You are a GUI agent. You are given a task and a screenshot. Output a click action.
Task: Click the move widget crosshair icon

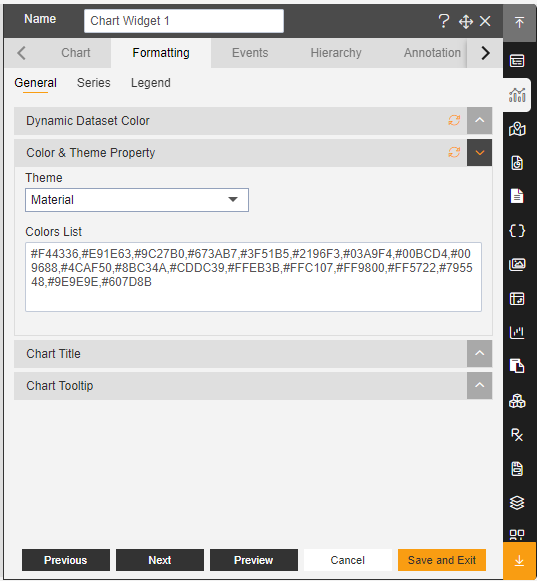pos(465,21)
